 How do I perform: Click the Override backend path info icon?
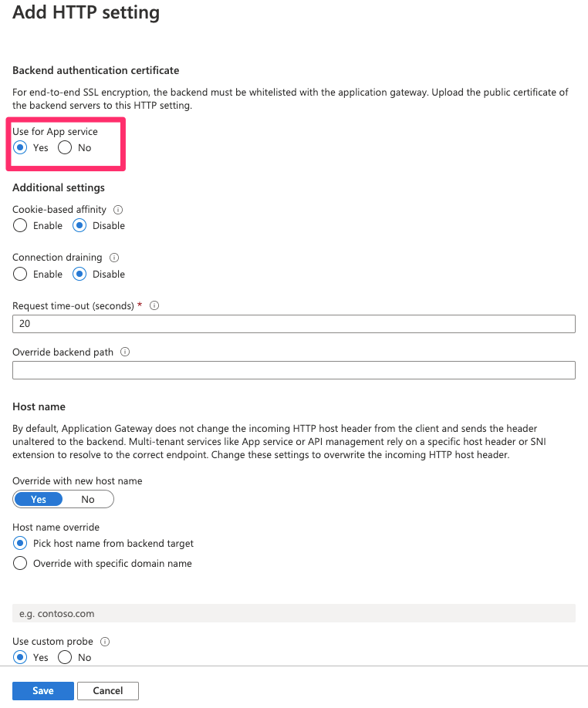(125, 352)
